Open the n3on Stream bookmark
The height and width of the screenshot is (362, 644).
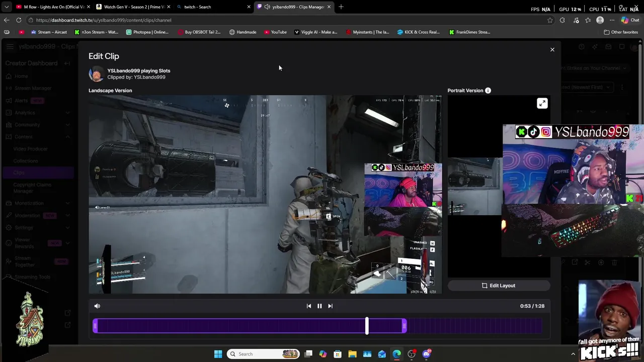tap(96, 32)
